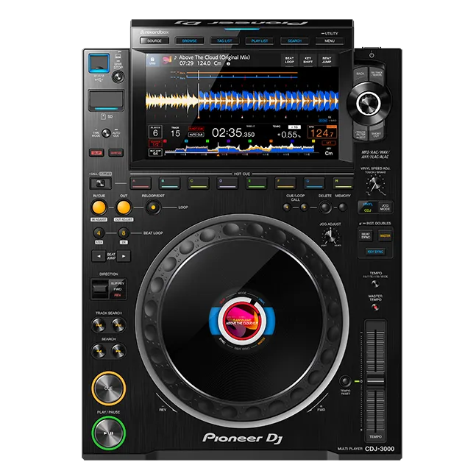Open the BROWSE screen
The image size is (476, 476).
coord(189,40)
